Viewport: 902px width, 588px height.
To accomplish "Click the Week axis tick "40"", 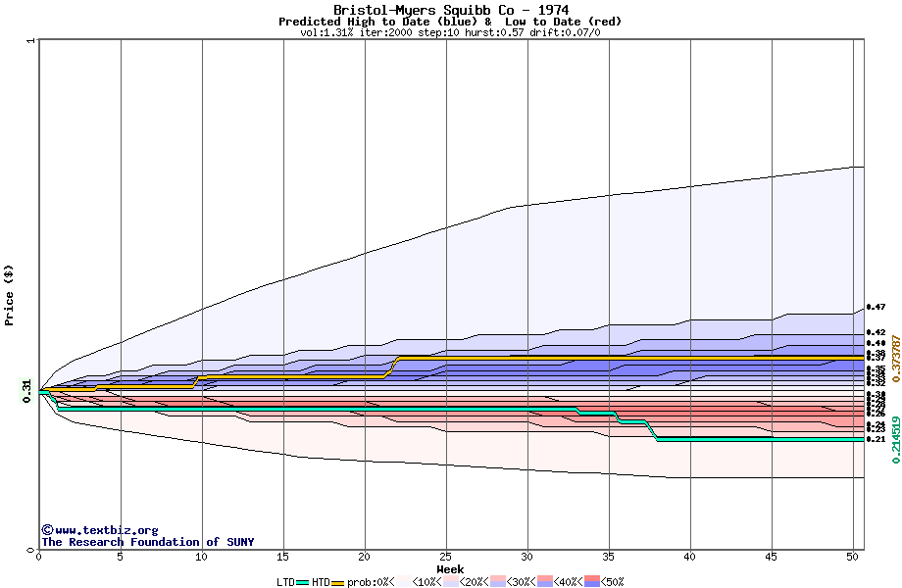I will pyautogui.click(x=689, y=557).
